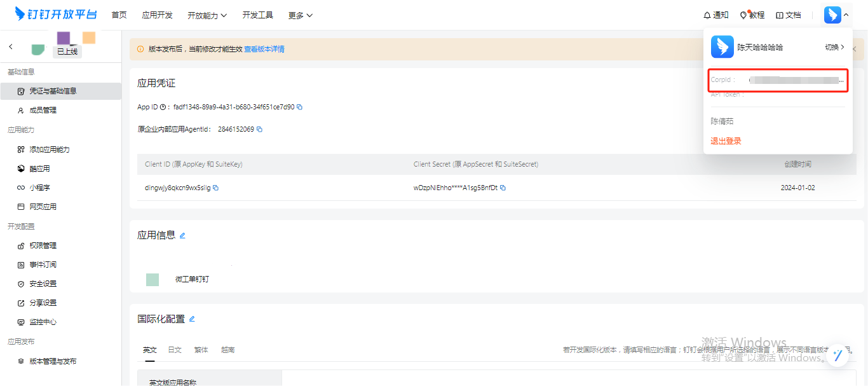Click the 安全设置 shield icon
This screenshot has width=868, height=386.
pos(21,284)
